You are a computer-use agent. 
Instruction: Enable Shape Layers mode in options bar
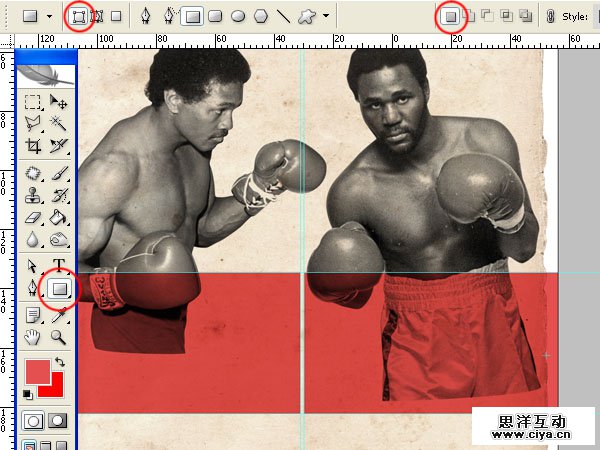[79, 16]
